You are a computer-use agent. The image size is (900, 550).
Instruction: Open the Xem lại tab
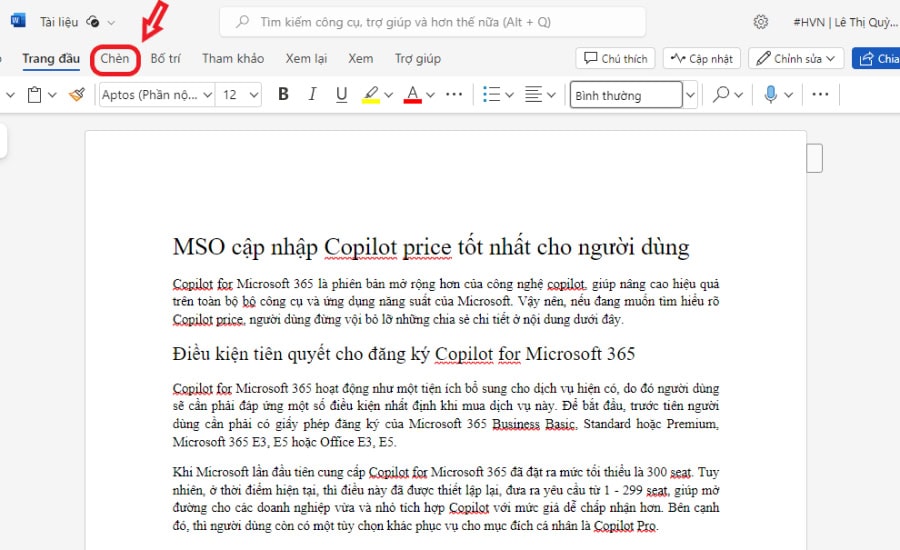click(x=306, y=59)
